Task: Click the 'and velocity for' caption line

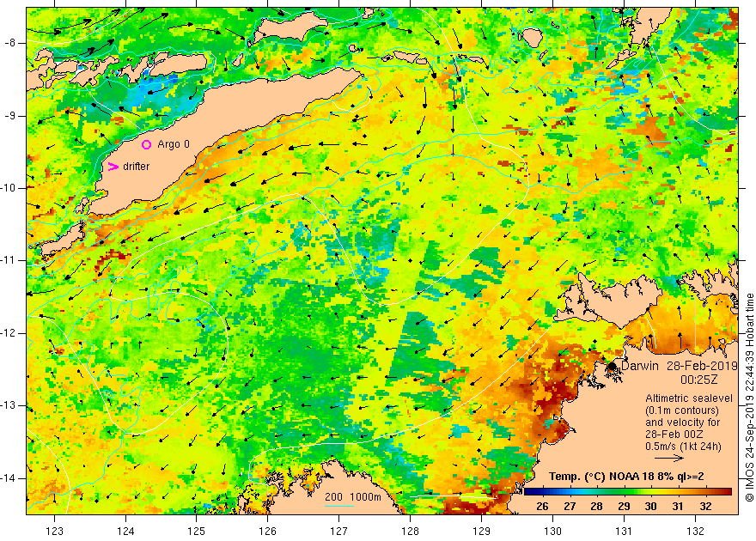Action: coord(683,422)
